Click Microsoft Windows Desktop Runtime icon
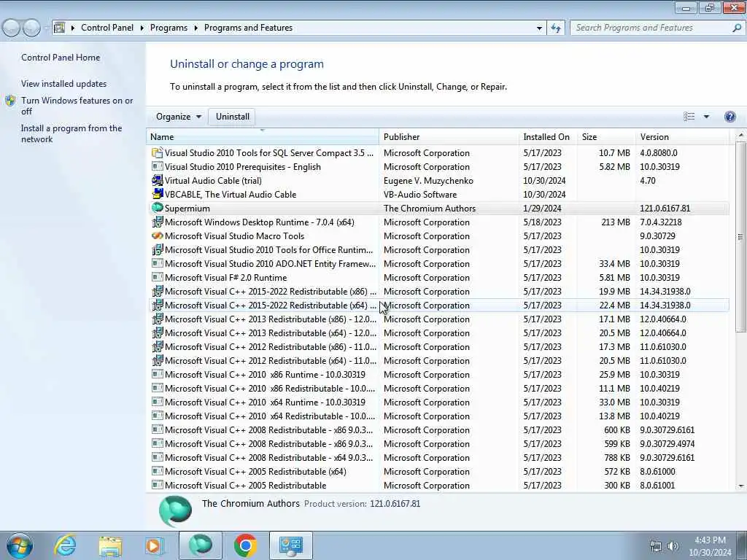 158,222
